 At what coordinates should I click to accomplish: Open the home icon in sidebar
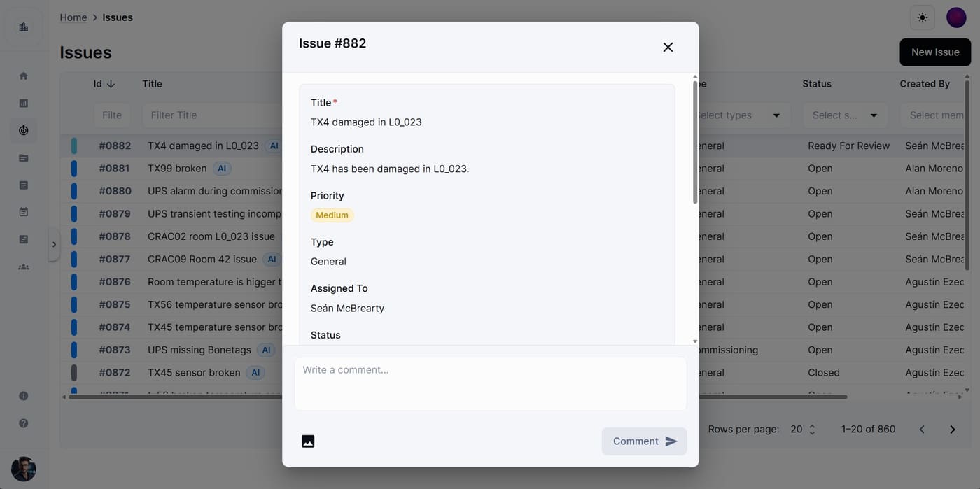(x=24, y=76)
